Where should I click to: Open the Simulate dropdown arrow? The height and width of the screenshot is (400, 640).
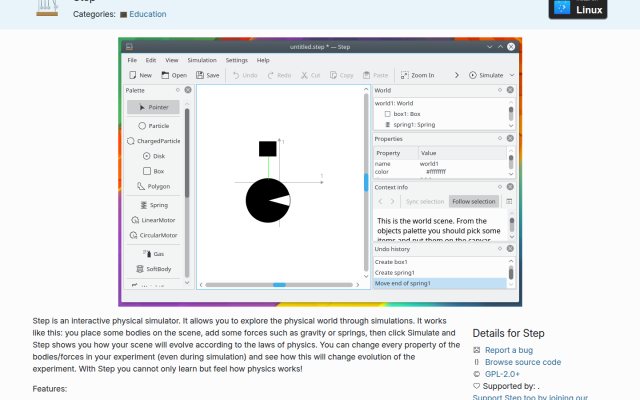click(512, 75)
